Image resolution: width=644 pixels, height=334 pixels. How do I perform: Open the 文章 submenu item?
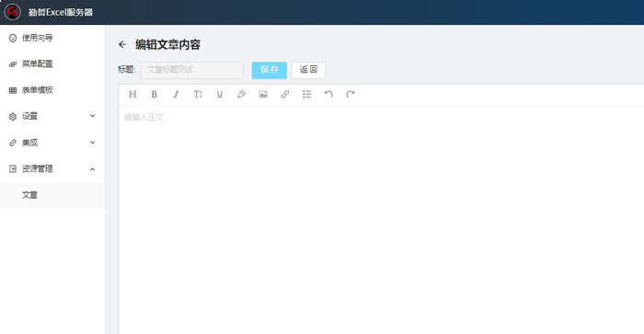pos(52,195)
